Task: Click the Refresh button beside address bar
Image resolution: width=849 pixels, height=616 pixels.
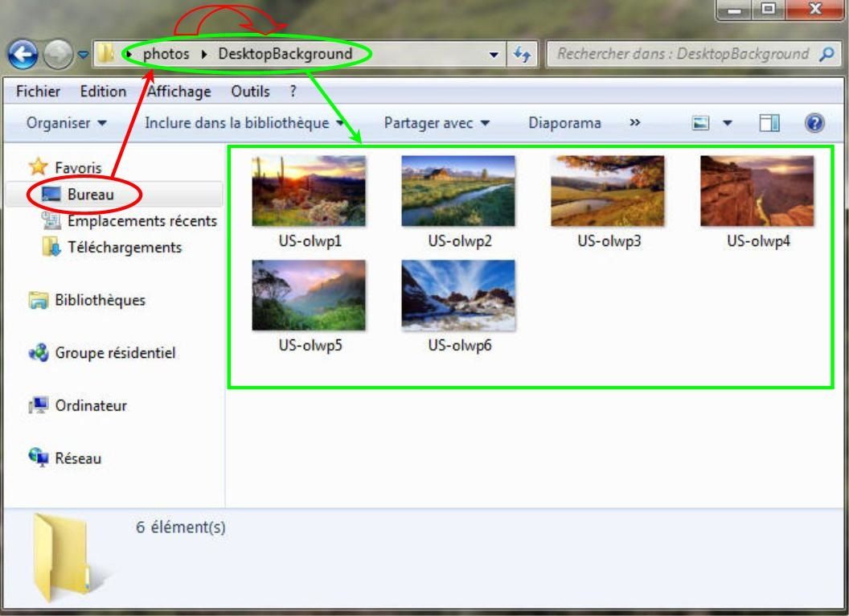Action: 522,54
